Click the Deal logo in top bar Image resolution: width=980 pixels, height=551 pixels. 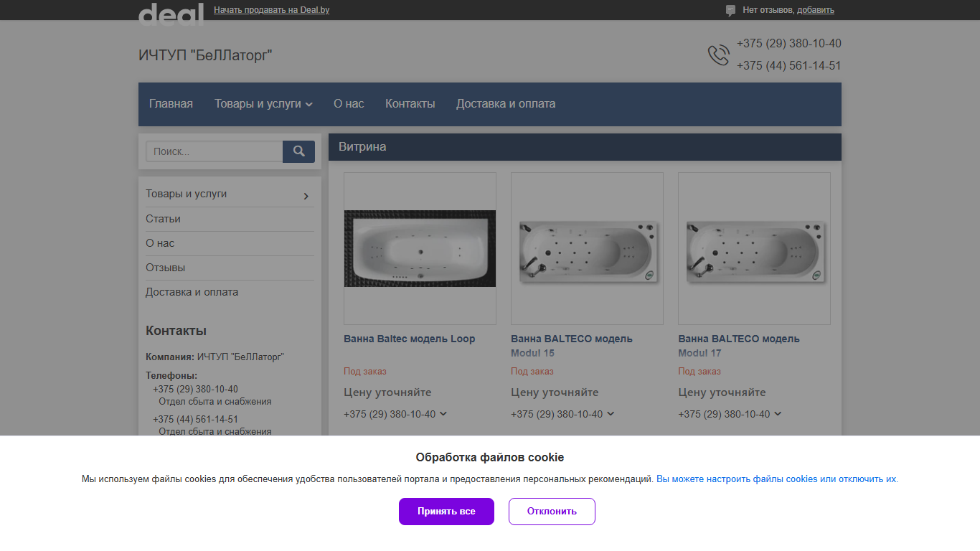171,14
